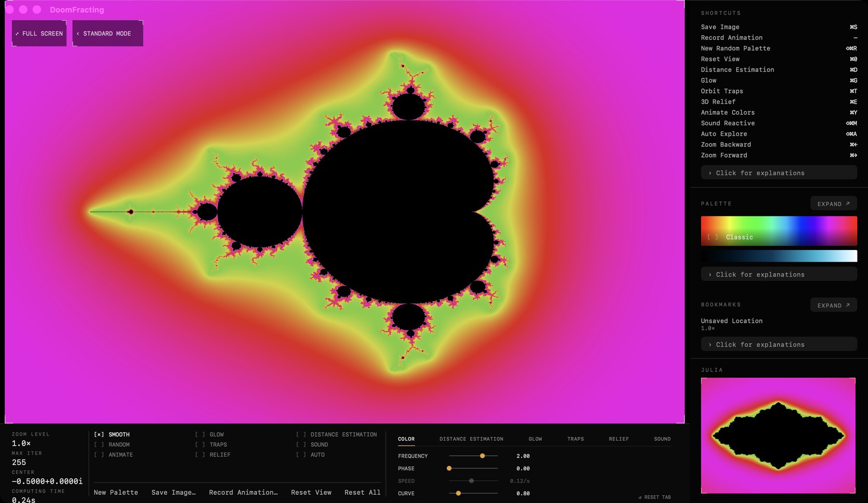Click Reset View in the bottom bar
The width and height of the screenshot is (868, 503).
pos(311,492)
